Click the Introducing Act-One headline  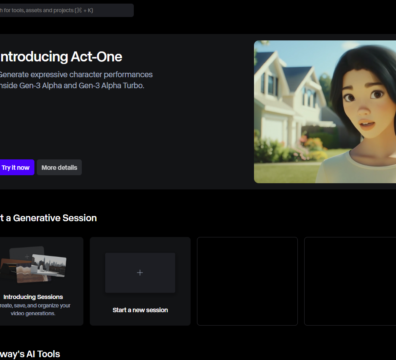(x=61, y=57)
